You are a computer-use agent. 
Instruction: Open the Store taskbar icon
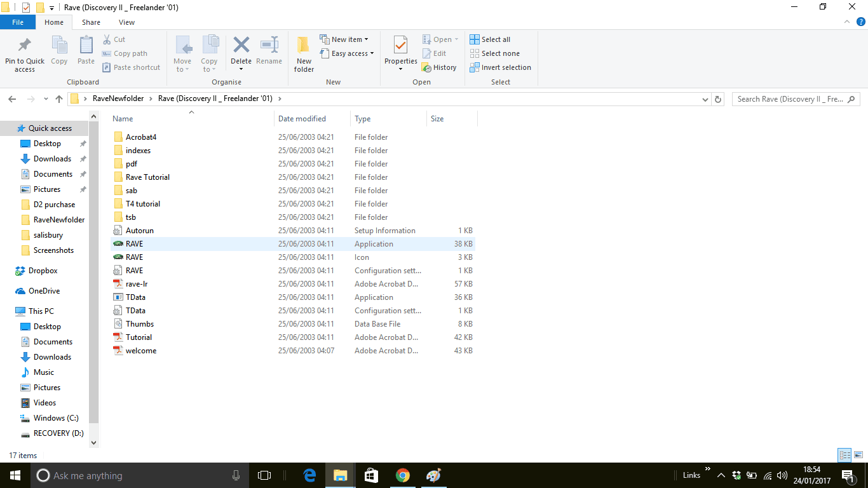click(x=371, y=475)
